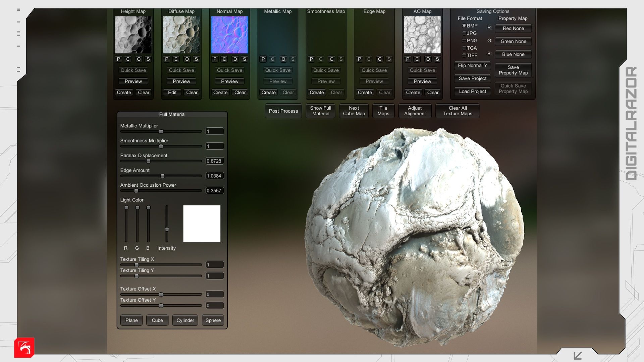Select the JPG file format option
Viewport: 644px width, 362px height.
pos(464,33)
